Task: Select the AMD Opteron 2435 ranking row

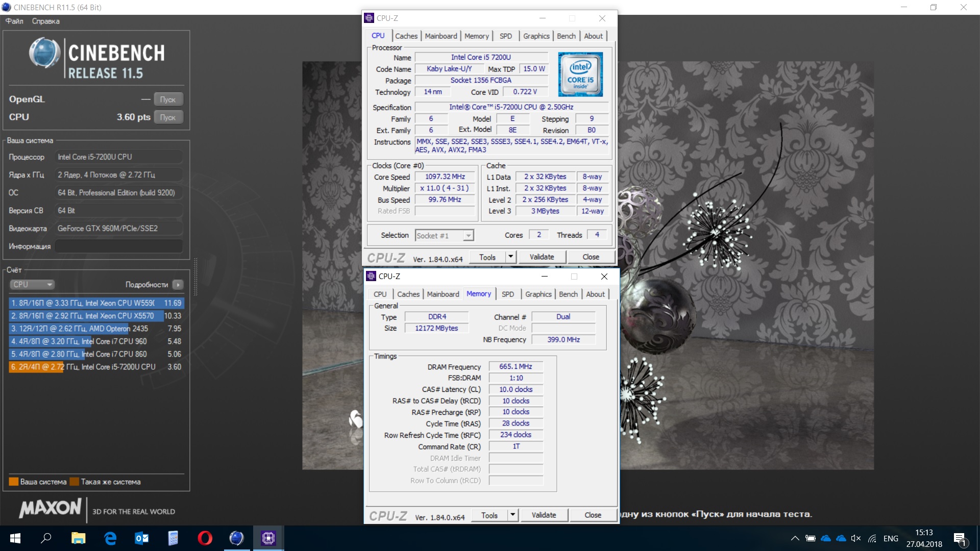Action: 96,329
